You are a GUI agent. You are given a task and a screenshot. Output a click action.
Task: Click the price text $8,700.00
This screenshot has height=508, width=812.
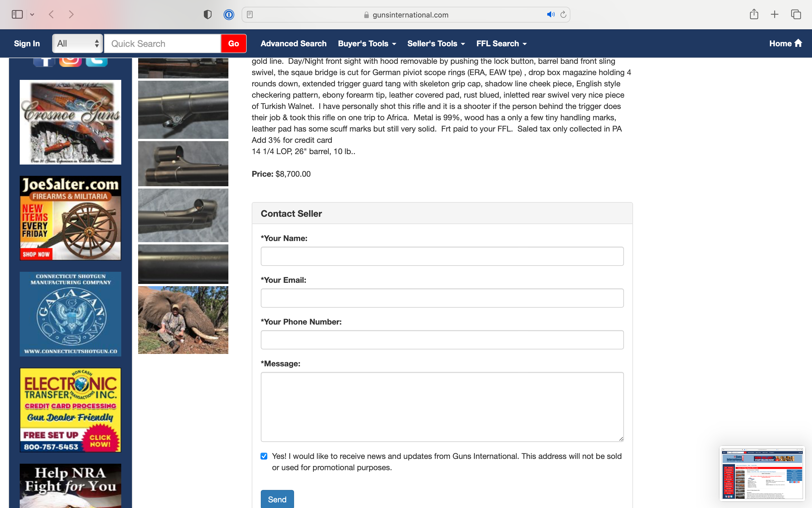click(x=293, y=174)
